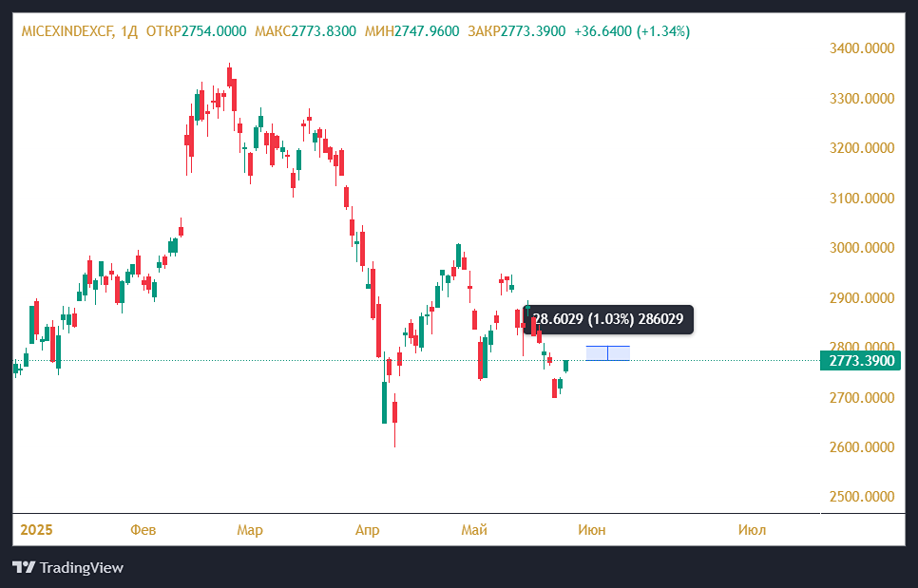Select the blue measurement rectangle on chart

click(607, 353)
